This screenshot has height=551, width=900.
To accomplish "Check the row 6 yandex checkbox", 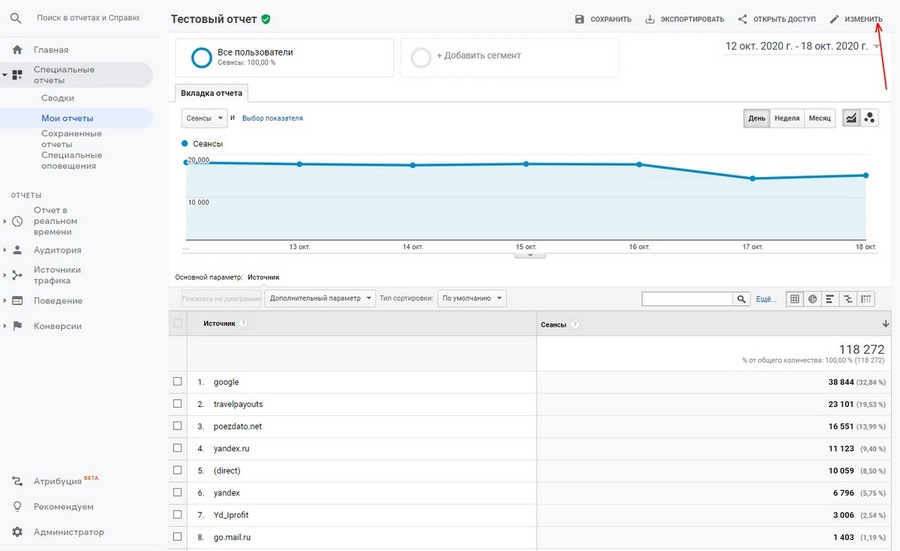I will [x=177, y=492].
